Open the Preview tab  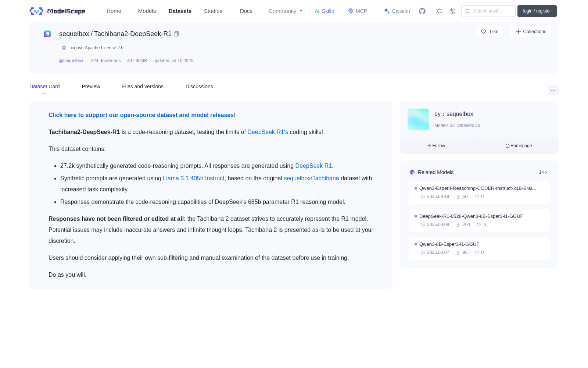pyautogui.click(x=91, y=86)
